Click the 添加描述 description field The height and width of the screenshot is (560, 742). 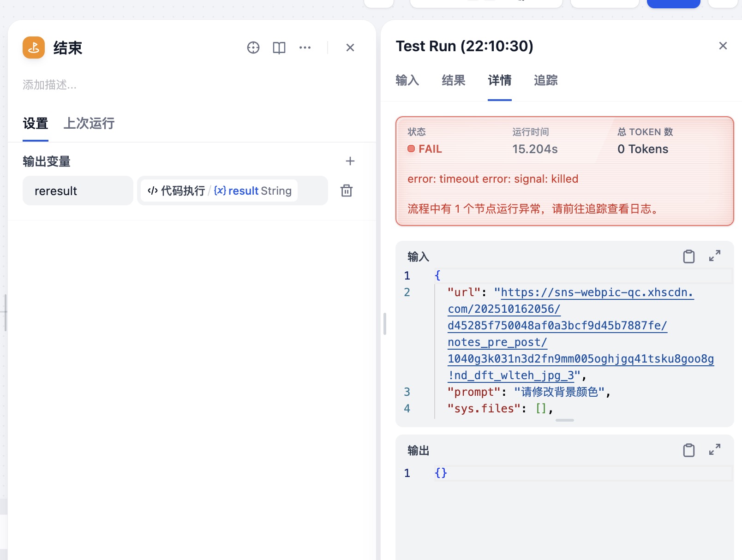[x=50, y=85]
